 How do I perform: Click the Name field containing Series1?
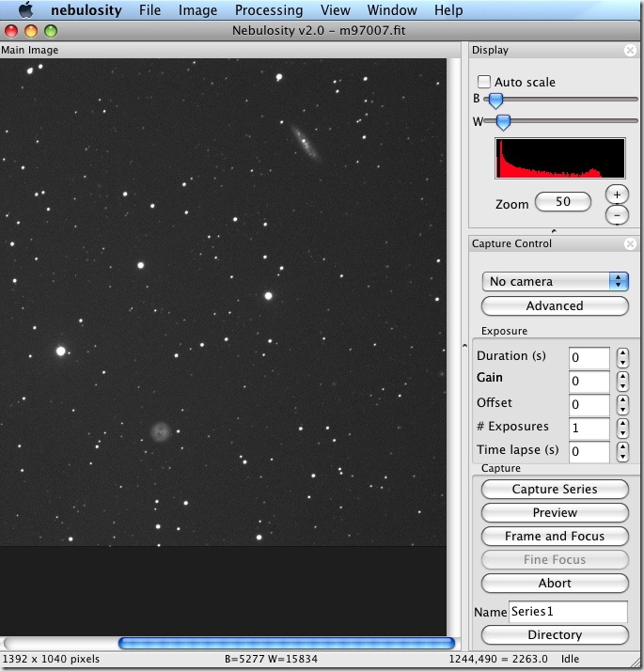coord(568,612)
